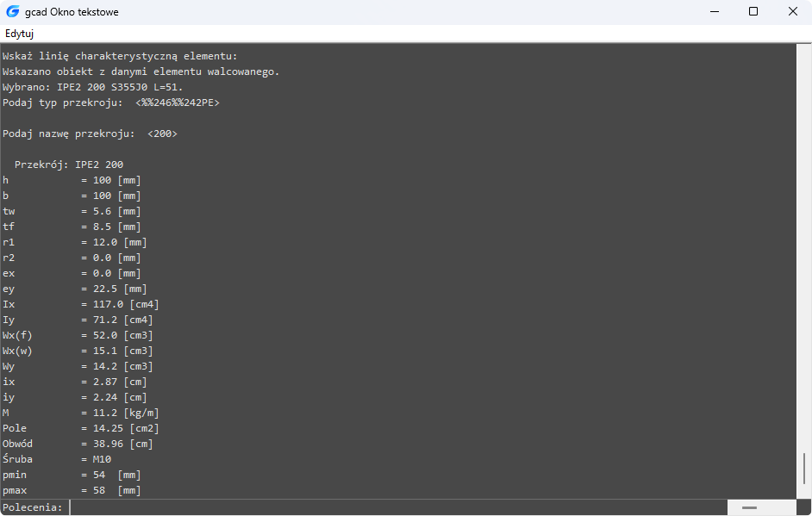The image size is (812, 516).
Task: Click the 'h = 100 [mm]' row
Action: point(72,180)
